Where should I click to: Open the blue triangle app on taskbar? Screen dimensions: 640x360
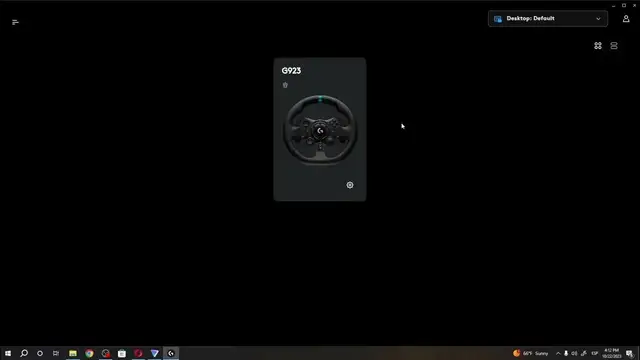(154, 353)
